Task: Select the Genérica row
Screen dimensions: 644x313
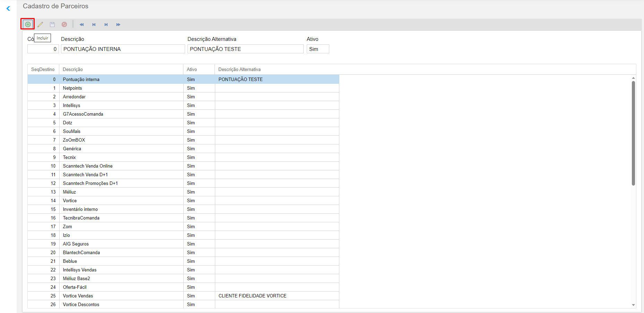Action: pos(183,149)
